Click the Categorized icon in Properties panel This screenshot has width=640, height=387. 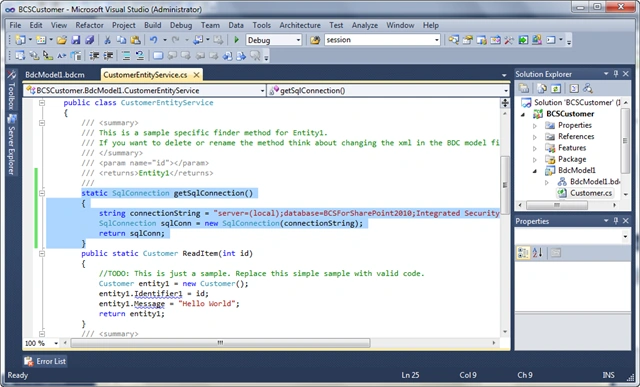click(523, 253)
